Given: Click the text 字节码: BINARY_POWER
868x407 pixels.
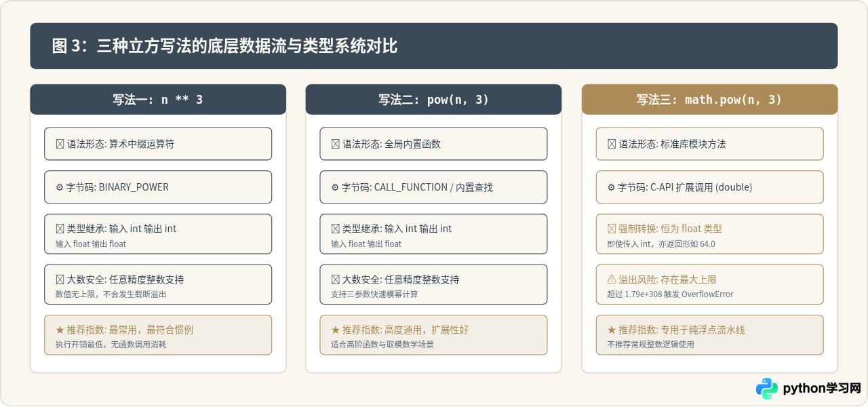Looking at the screenshot, I should 117,187.
